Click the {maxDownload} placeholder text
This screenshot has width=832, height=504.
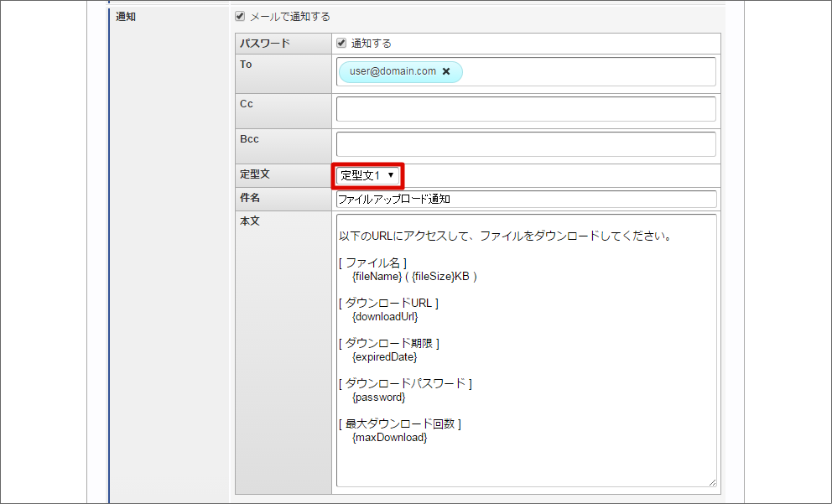pyautogui.click(x=389, y=438)
